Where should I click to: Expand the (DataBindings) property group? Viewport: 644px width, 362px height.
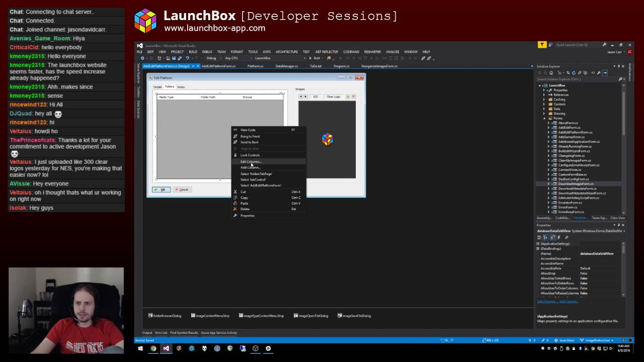[538, 248]
